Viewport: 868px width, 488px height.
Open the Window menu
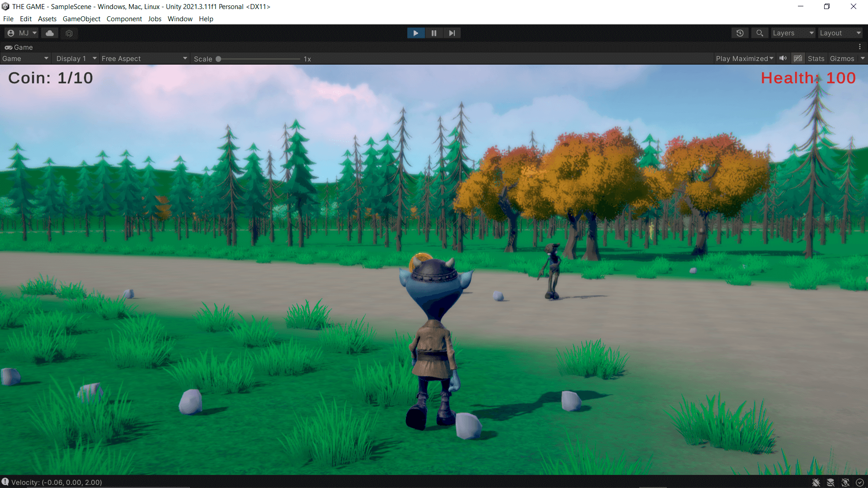[x=180, y=19]
